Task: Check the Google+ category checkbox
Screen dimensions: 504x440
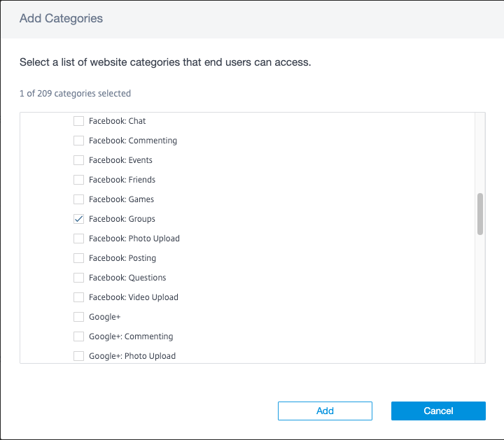Action: [x=78, y=317]
